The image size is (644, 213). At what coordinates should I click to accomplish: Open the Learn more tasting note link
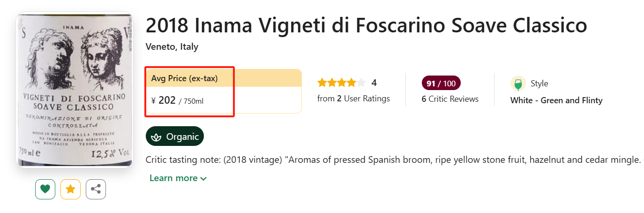point(173,178)
